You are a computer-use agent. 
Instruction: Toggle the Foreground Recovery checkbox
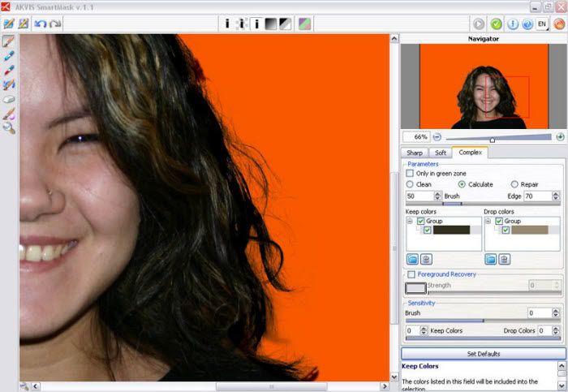[x=411, y=274]
